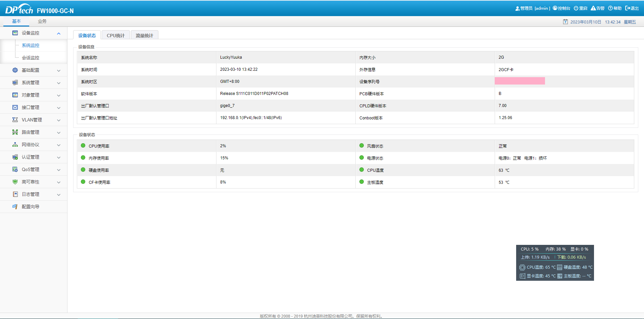Image resolution: width=644 pixels, height=319 pixels.
Task: Click the 日志管理 log icon
Action: [15, 194]
